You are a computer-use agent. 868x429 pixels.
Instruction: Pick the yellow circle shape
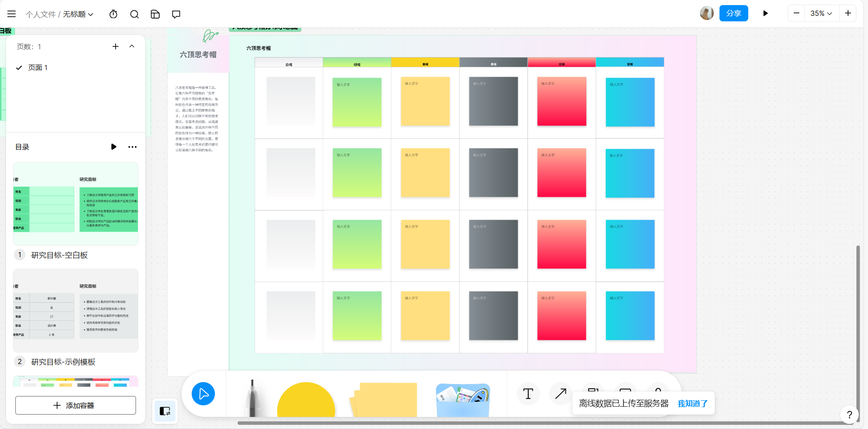306,400
